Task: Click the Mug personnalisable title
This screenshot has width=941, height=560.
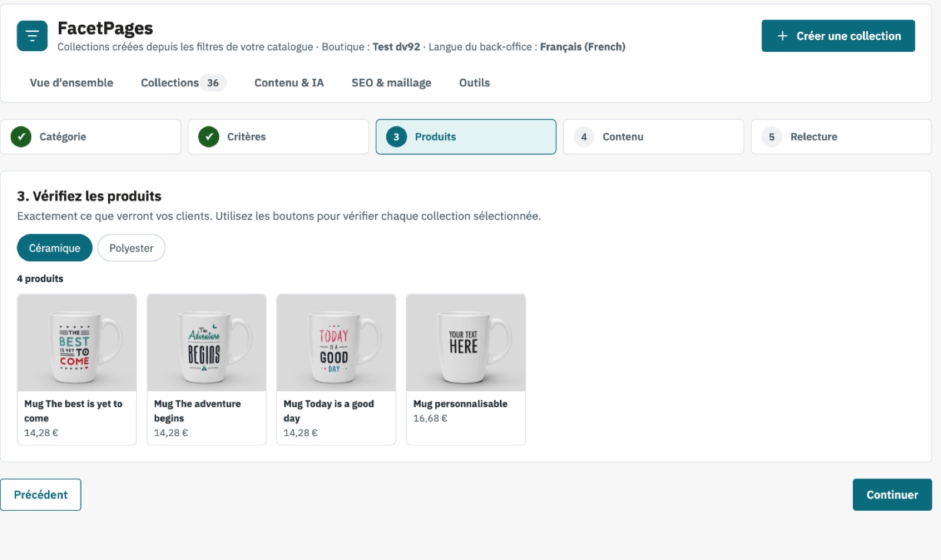Action: pyautogui.click(x=461, y=404)
